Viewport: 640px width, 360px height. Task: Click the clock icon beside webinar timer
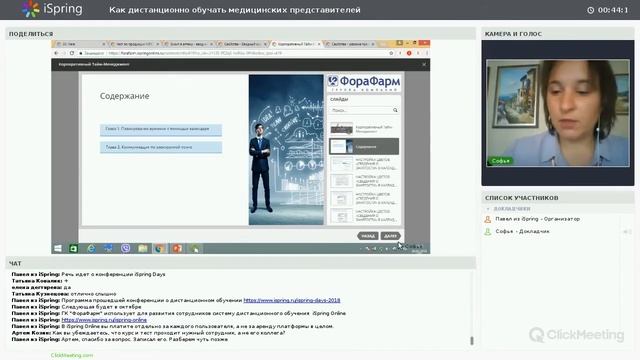tap(590, 10)
